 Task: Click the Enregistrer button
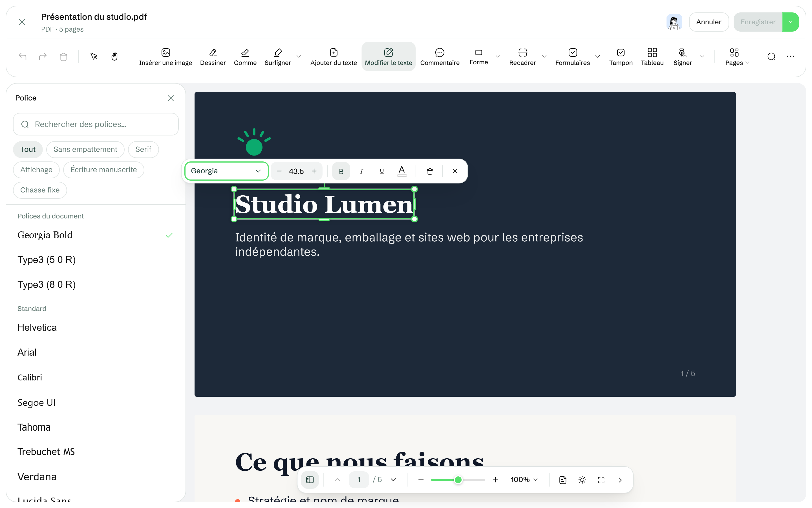coord(758,22)
